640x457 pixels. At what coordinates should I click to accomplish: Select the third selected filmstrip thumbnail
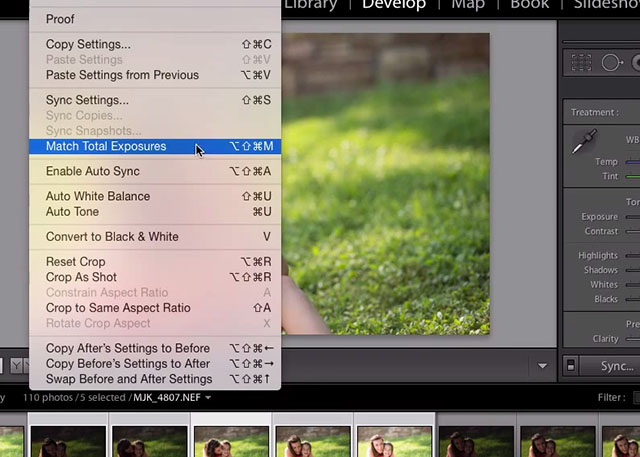[231, 441]
